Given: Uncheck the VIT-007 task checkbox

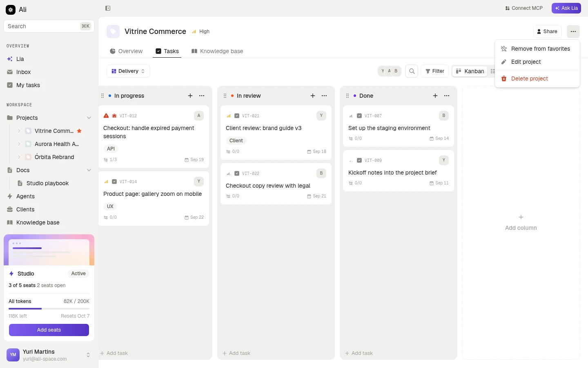Looking at the screenshot, I should pyautogui.click(x=359, y=116).
